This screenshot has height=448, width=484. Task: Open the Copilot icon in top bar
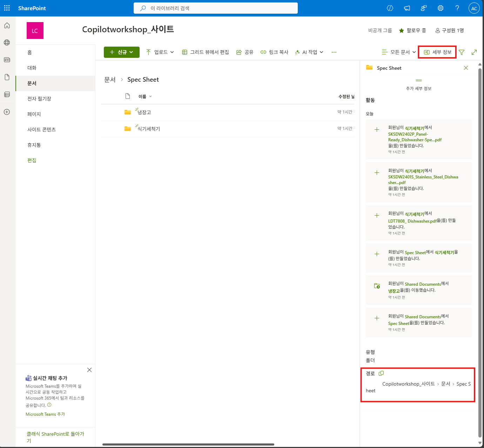[390, 8]
